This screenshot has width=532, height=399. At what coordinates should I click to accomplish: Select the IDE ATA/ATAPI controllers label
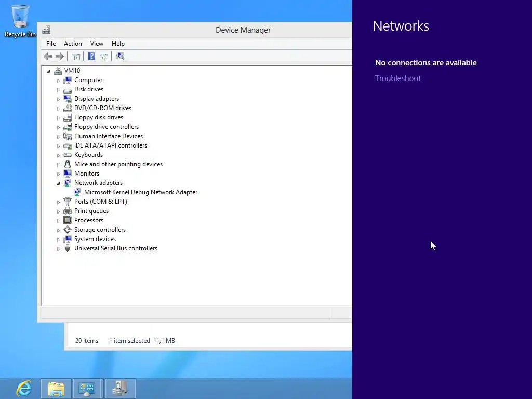[111, 145]
